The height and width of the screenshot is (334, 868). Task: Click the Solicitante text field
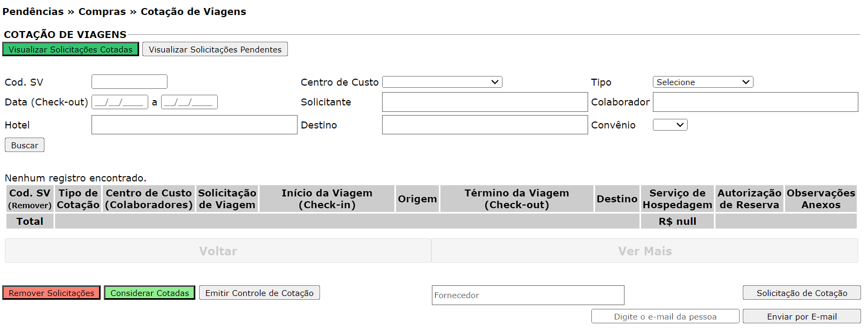[x=484, y=102]
